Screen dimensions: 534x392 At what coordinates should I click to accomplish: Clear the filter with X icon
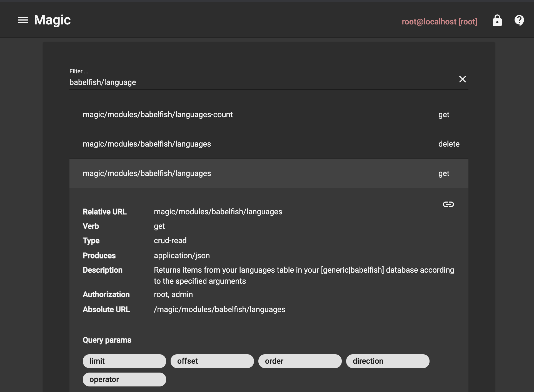click(x=462, y=79)
